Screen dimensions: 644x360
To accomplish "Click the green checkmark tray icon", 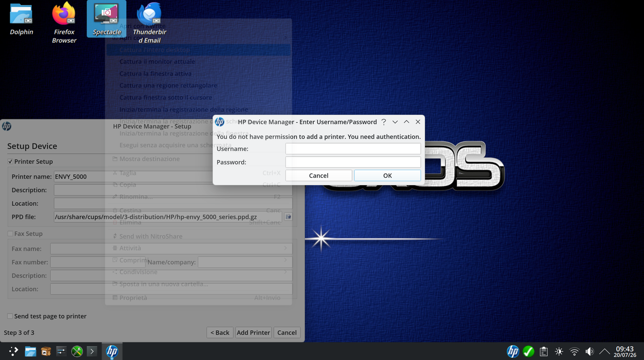I will pyautogui.click(x=528, y=351).
